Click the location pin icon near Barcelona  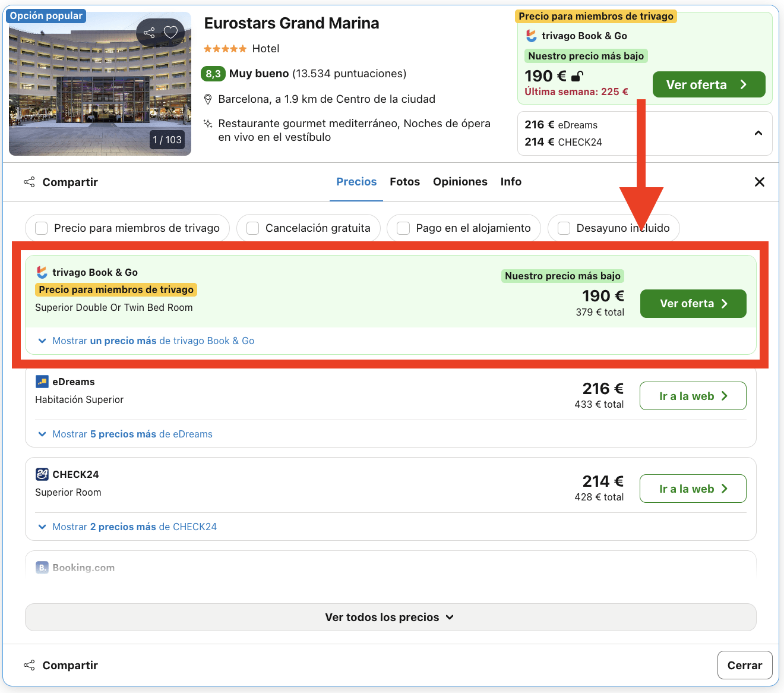(x=208, y=99)
